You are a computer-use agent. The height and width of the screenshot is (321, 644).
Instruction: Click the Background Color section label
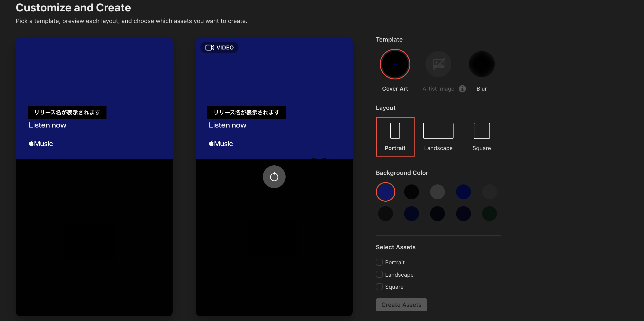click(x=402, y=173)
